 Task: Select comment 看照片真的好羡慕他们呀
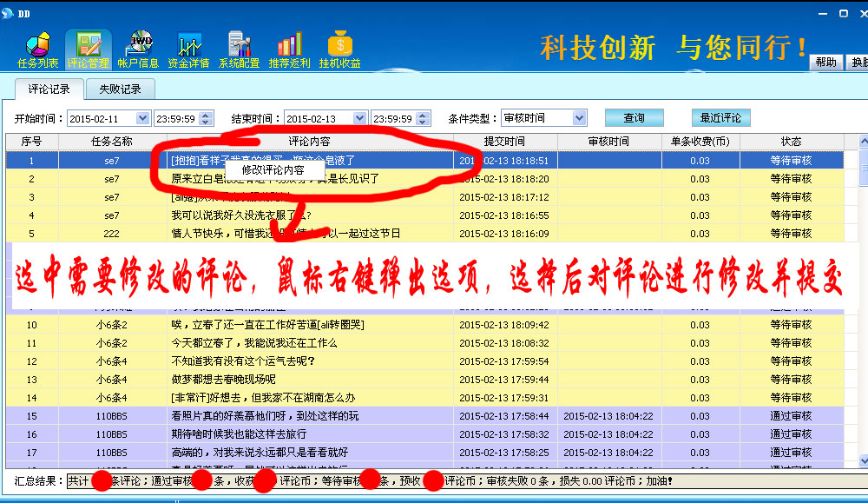point(265,417)
